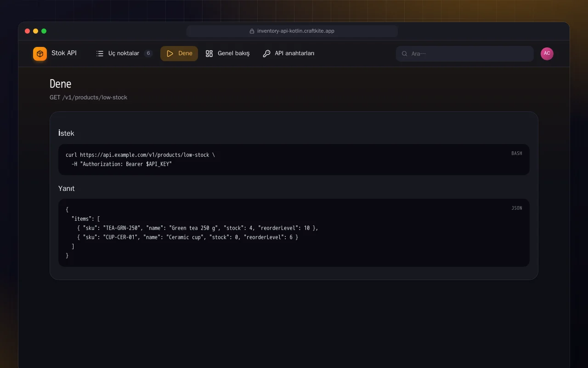Click the lock icon in the address bar

click(x=252, y=31)
